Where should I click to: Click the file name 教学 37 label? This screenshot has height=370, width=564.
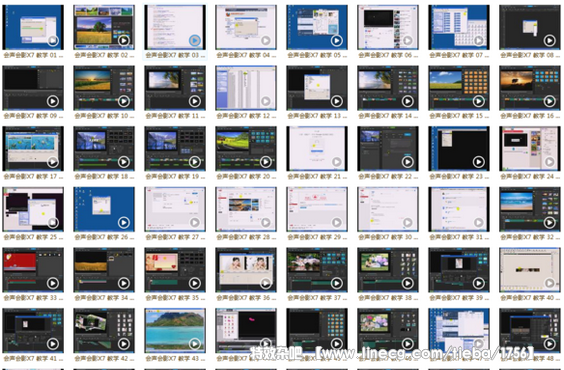[318, 298]
